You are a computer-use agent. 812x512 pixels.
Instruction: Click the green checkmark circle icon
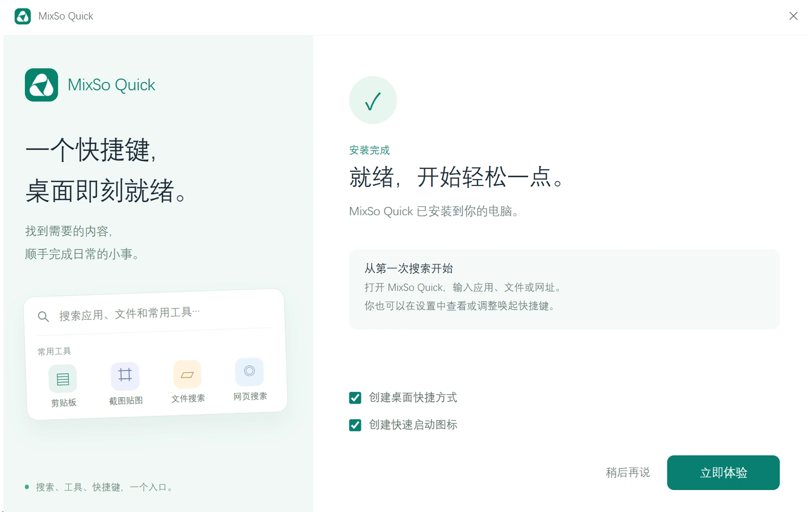(373, 100)
